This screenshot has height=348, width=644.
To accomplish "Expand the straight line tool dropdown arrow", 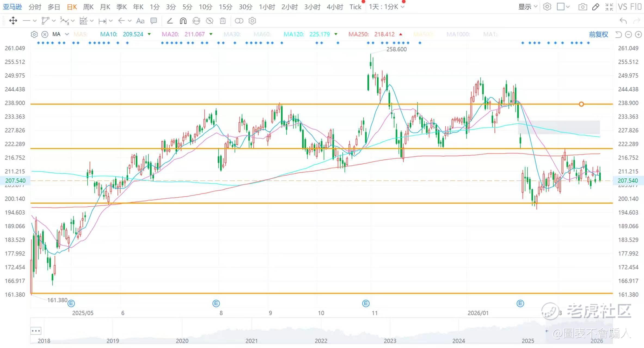I will click(35, 21).
